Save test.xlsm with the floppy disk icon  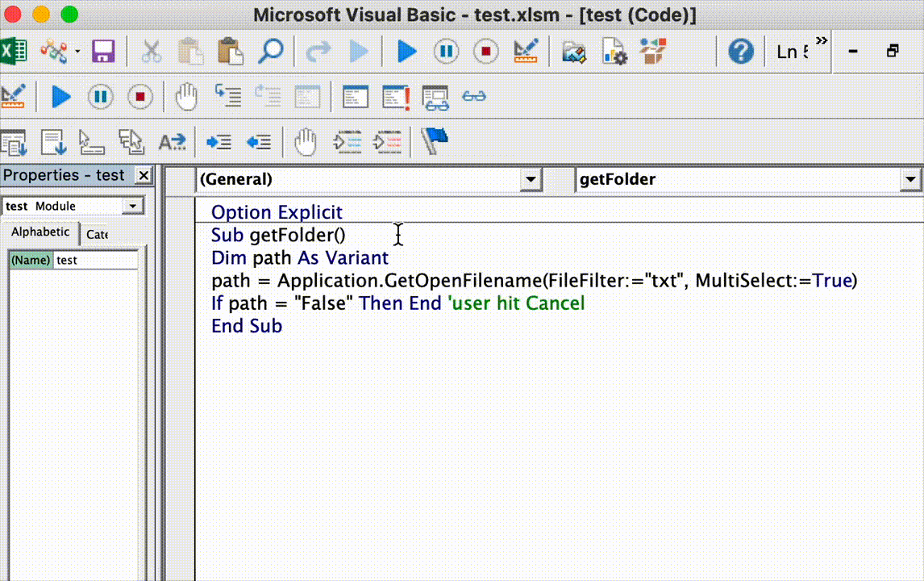click(103, 52)
